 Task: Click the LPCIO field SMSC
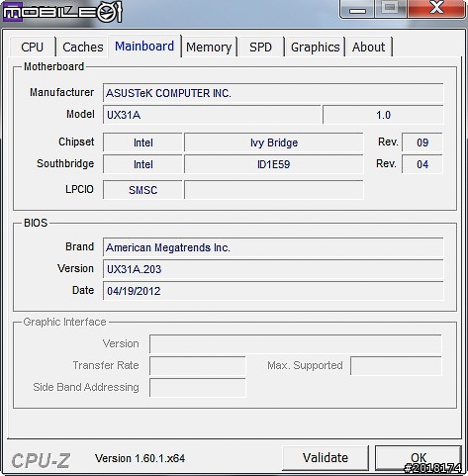[x=142, y=190]
